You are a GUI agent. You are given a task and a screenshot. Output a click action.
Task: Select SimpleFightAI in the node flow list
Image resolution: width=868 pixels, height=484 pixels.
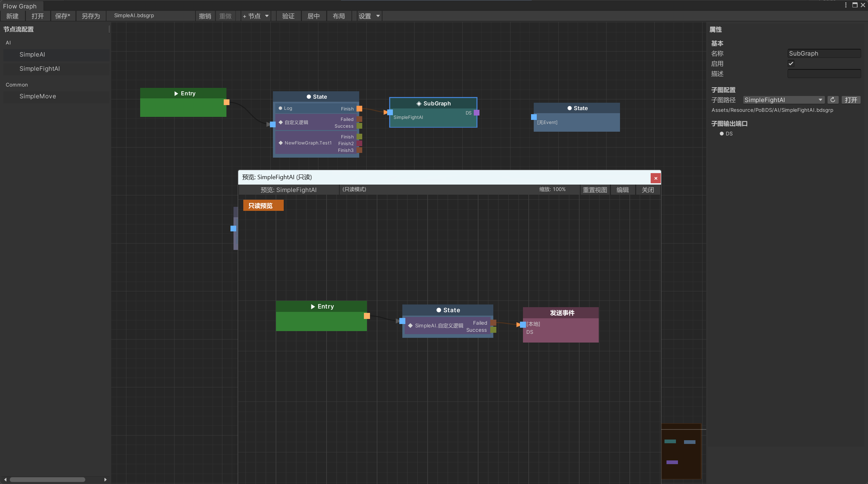(40, 69)
